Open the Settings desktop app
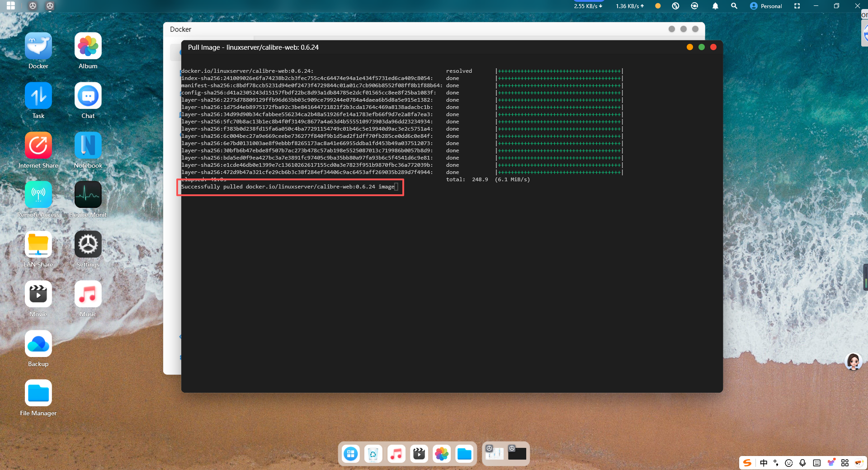Image resolution: width=868 pixels, height=470 pixels. 88,244
